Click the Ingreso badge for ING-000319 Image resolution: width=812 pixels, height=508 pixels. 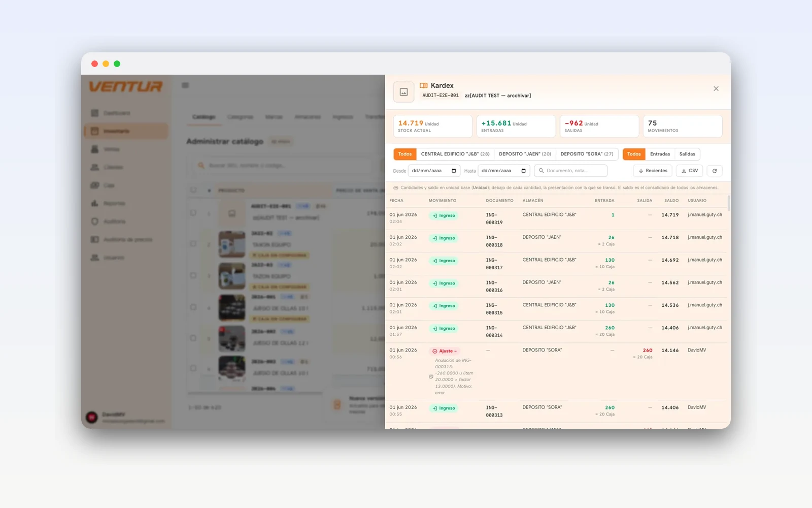point(444,215)
